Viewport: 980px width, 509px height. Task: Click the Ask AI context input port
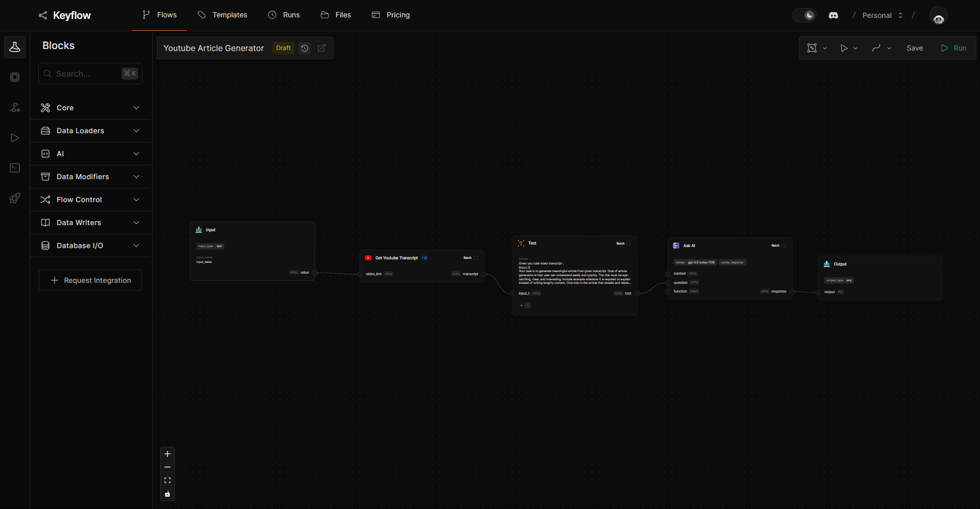tap(667, 274)
